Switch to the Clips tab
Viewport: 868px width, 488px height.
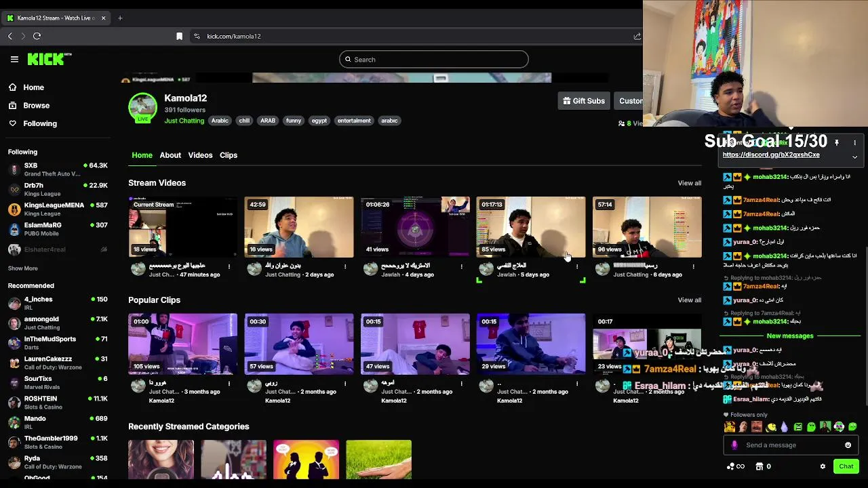click(229, 155)
